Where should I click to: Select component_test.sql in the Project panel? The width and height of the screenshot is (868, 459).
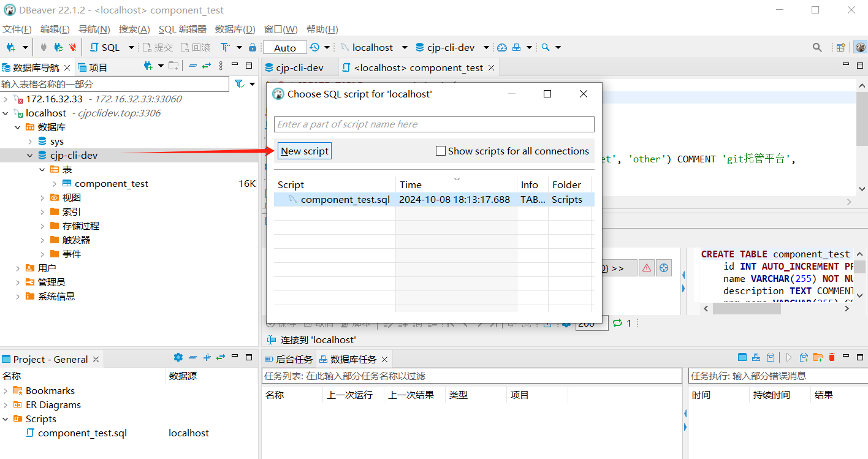pos(82,433)
